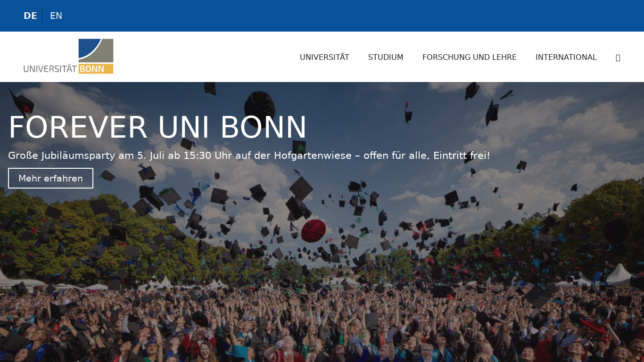This screenshot has height=362, width=644.
Task: Open the search icon in navigation
Action: point(618,58)
